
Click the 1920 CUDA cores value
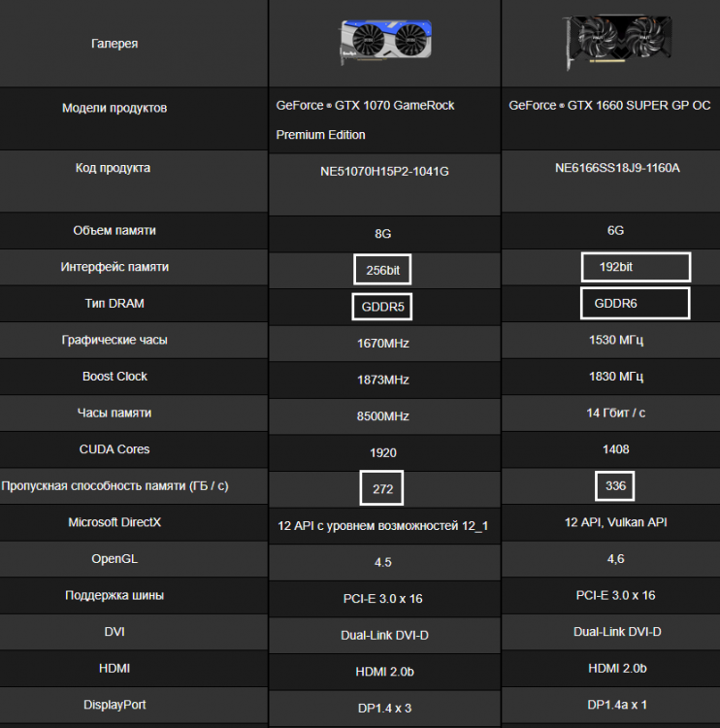383,452
